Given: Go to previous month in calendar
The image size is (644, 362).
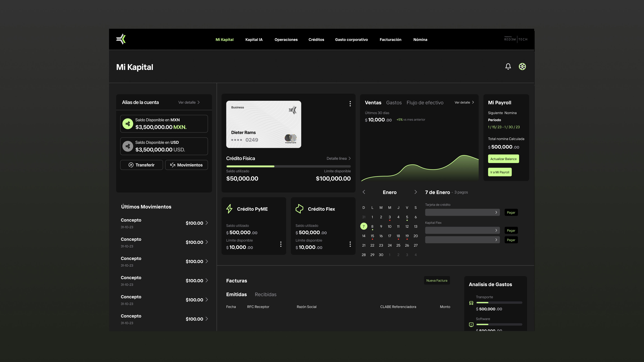Looking at the screenshot, I should tap(364, 192).
